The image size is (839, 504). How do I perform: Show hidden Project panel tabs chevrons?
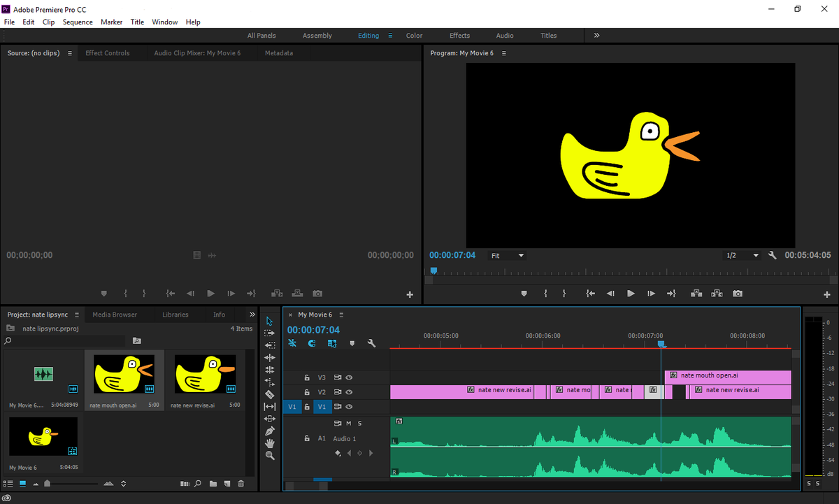(252, 315)
